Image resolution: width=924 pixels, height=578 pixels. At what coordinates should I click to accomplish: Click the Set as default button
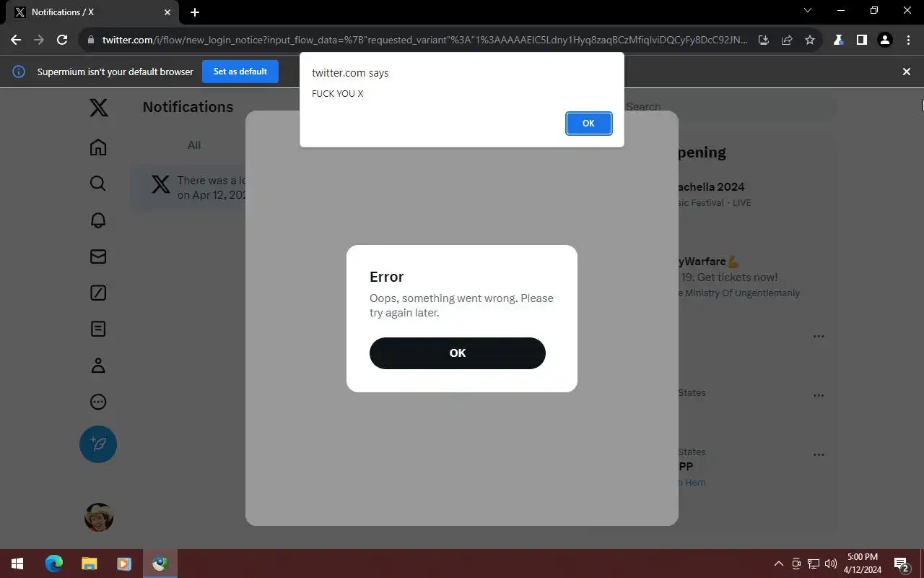240,72
